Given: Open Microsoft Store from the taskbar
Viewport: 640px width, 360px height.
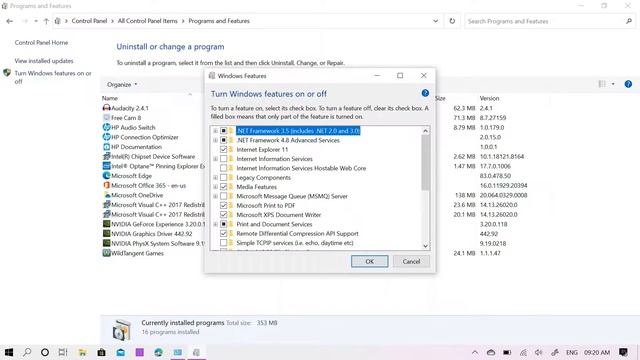Looking at the screenshot, I should [101, 352].
